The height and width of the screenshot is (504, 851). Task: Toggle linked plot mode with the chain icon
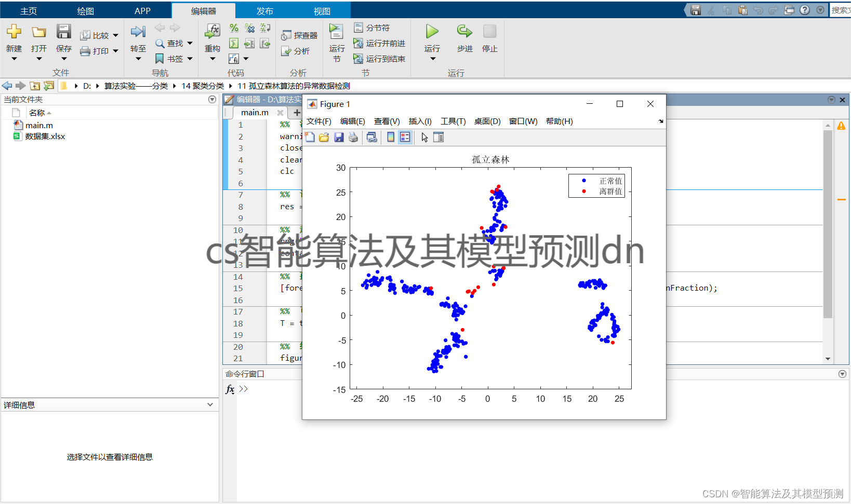tap(371, 137)
